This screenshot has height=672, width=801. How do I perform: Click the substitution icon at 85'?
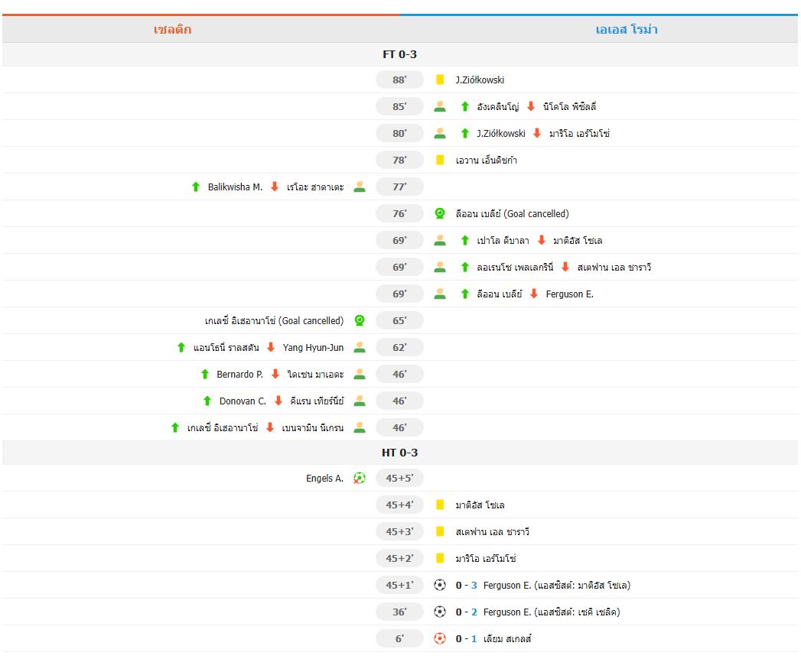coord(440,106)
